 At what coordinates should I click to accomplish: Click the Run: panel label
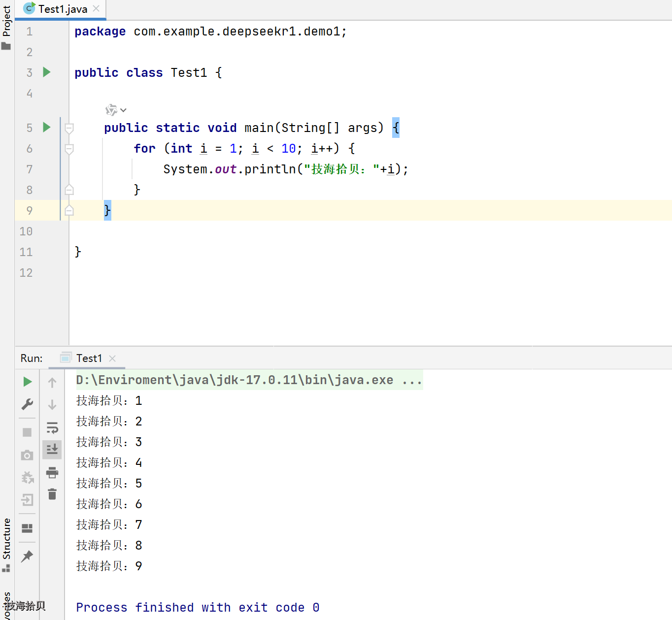32,358
